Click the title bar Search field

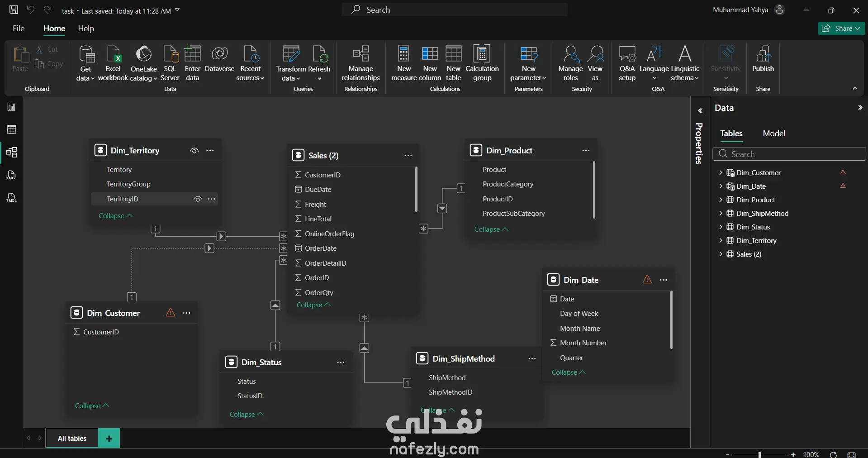(455, 10)
